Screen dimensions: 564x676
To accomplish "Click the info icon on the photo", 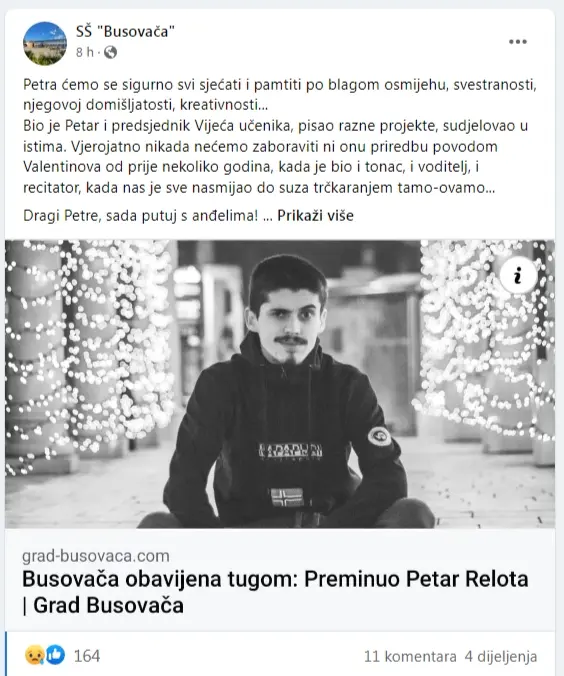I will coord(518,275).
